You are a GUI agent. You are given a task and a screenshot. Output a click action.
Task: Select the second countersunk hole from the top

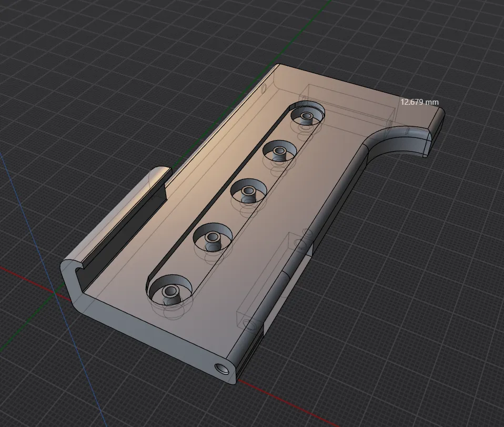click(280, 151)
